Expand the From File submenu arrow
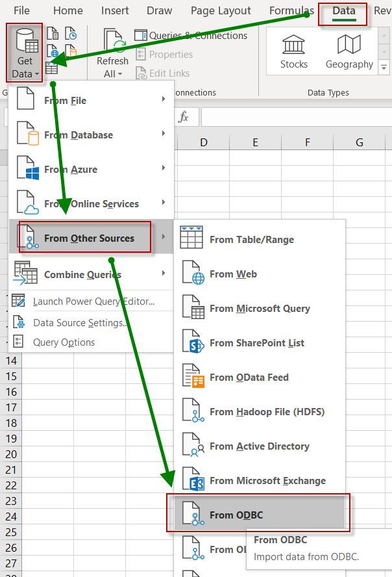The image size is (392, 577). 164,100
